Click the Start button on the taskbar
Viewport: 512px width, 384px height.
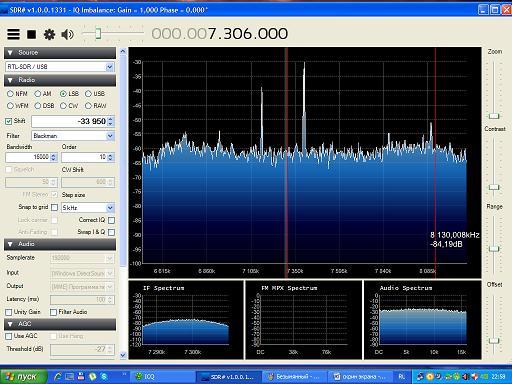23,377
